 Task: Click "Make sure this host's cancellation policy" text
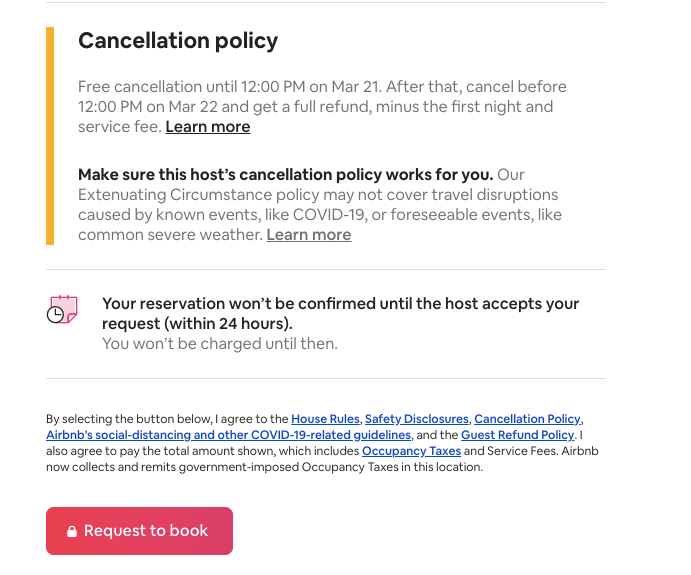pyautogui.click(x=285, y=175)
